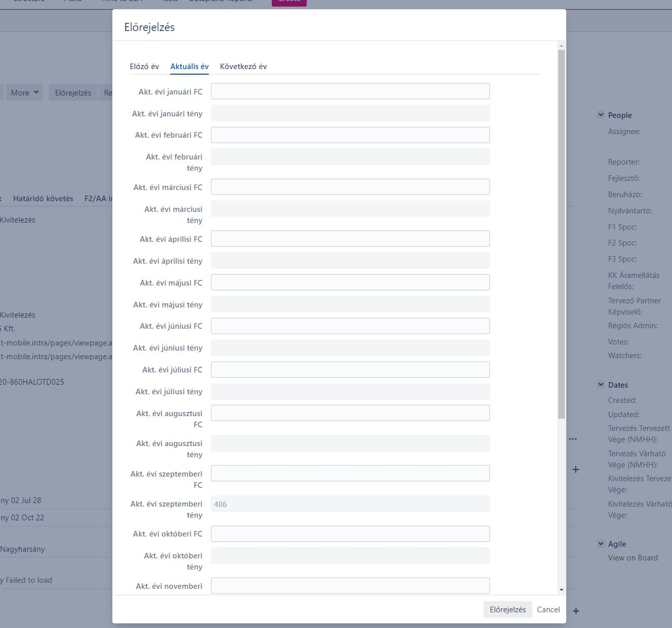
Task: Click the Akt. évi januári tény field
Action: point(350,113)
